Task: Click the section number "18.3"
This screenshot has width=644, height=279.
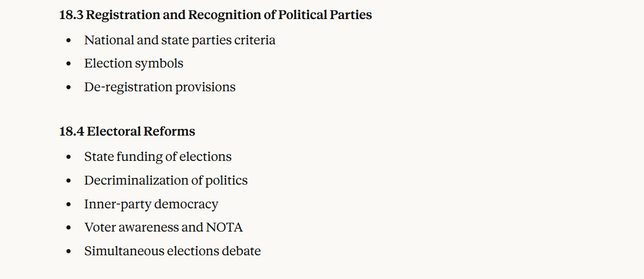Action: click(x=71, y=15)
